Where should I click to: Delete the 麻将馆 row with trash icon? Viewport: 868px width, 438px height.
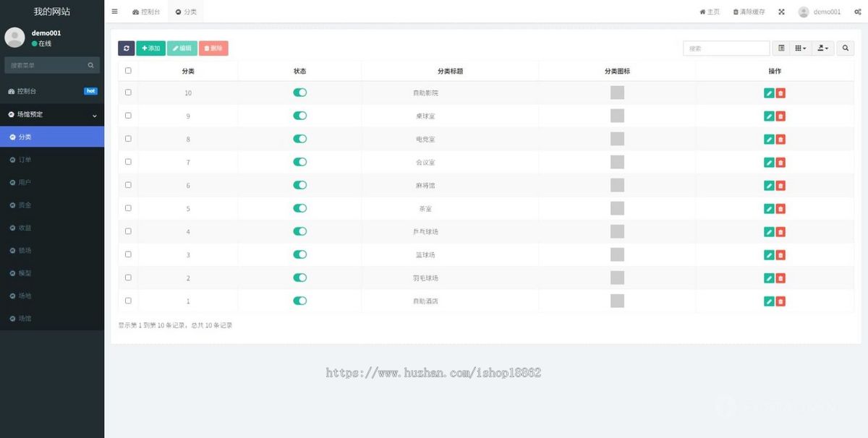pyautogui.click(x=780, y=186)
